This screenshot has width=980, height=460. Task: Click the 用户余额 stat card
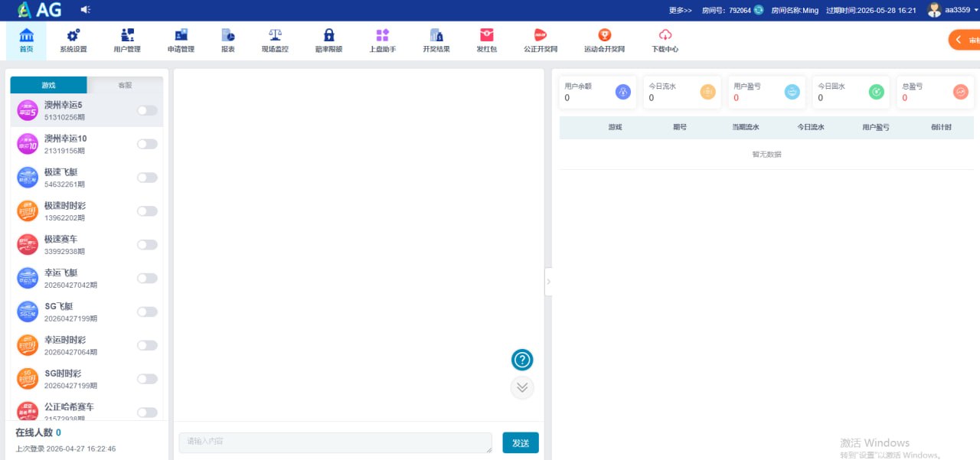click(599, 92)
